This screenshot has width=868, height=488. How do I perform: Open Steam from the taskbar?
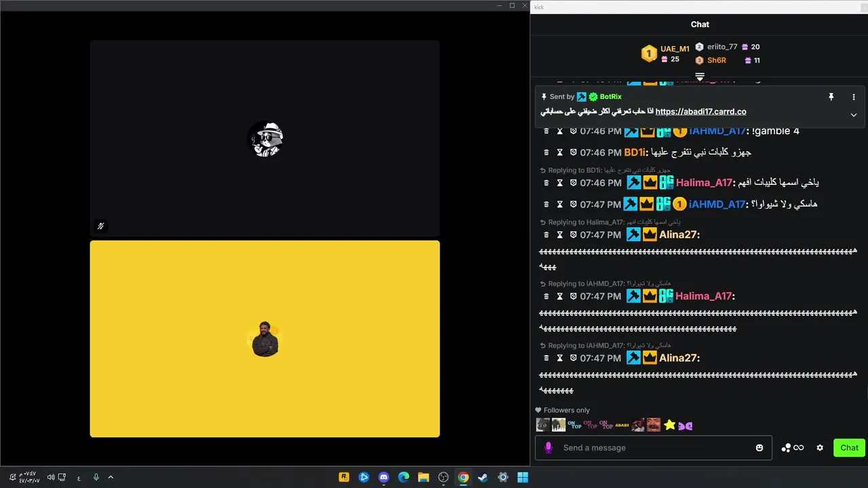483,477
